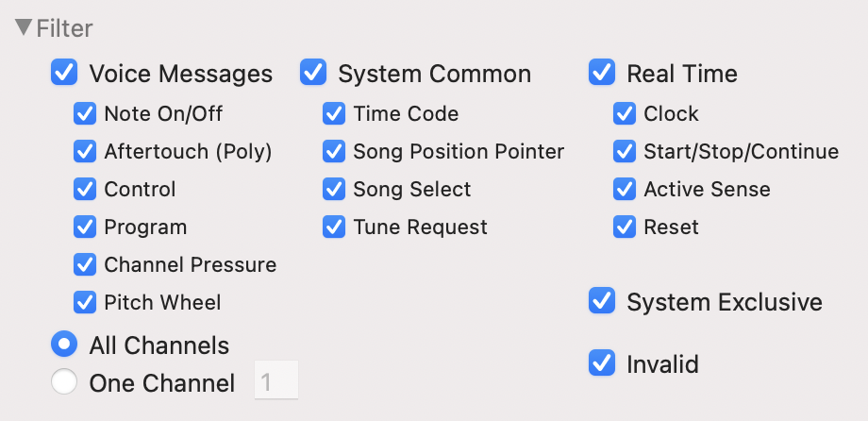
Task: Toggle the Invalid checkbox
Action: 602,363
